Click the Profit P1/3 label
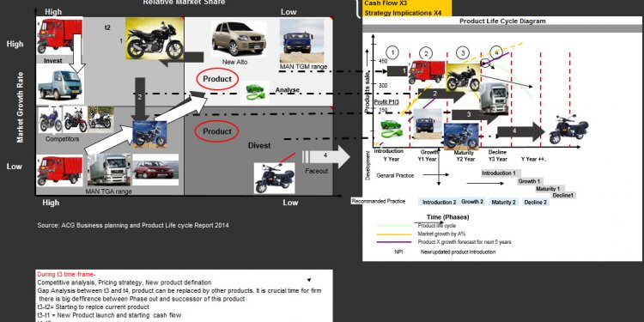644x322 pixels. point(386,101)
